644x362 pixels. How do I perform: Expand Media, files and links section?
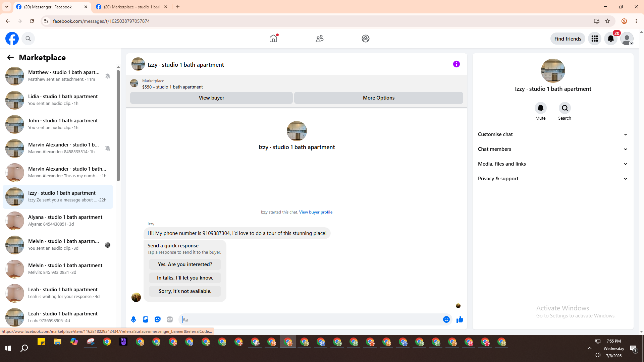pyautogui.click(x=553, y=164)
